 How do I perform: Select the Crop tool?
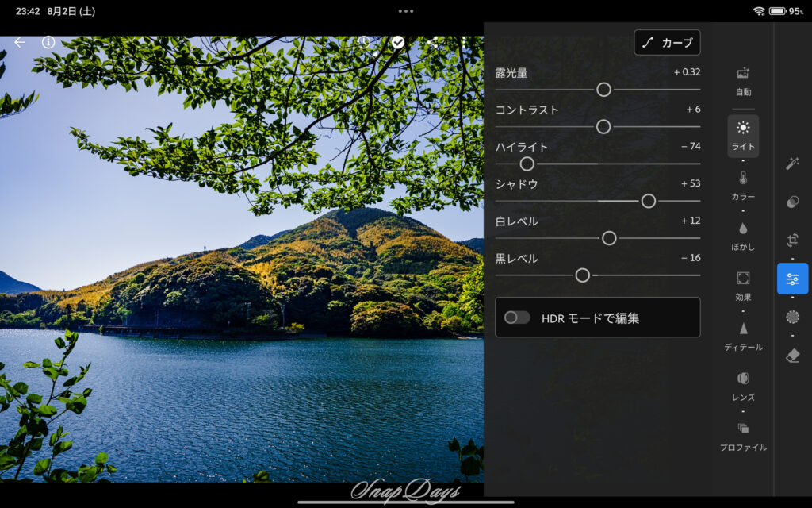coord(793,241)
